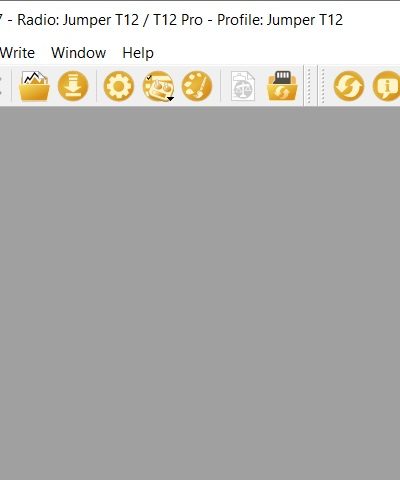The image size is (400, 480).
Task: Click the toolbar grip dots before the Recent Files icon
Action: click(x=1, y=86)
